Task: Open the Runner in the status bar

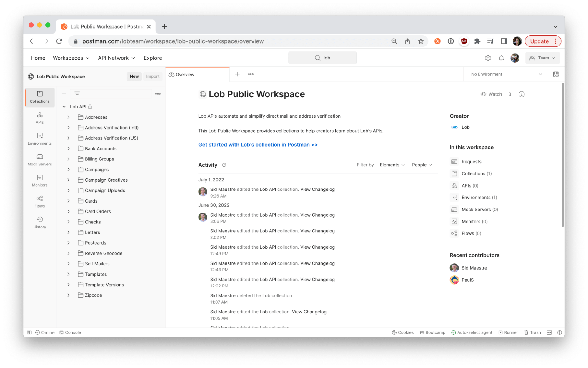Action: 508,332
